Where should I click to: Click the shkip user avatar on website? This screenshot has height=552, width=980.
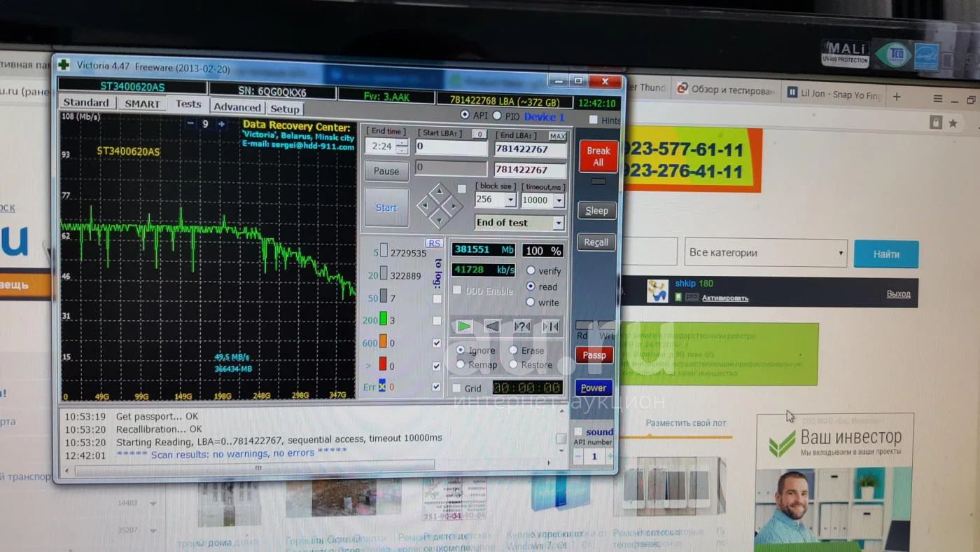657,291
